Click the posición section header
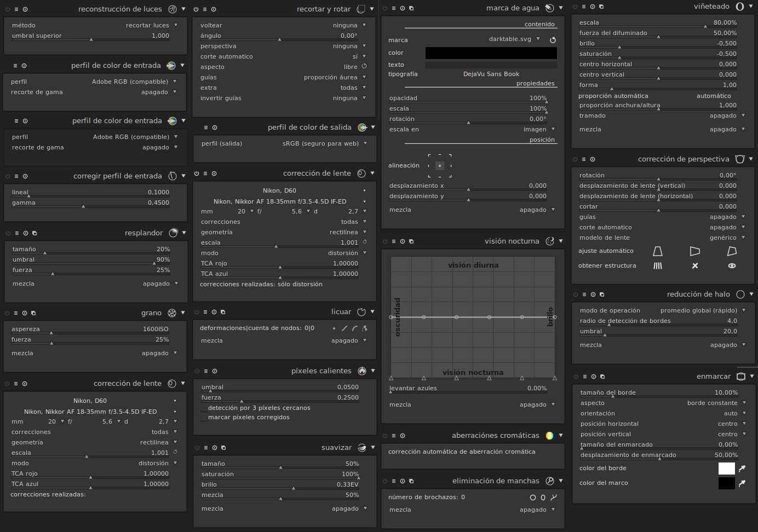The height and width of the screenshot is (532, 758). click(542, 140)
